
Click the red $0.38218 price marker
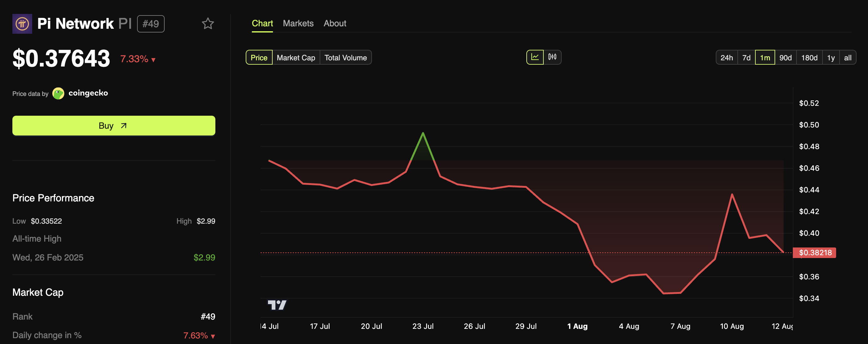point(814,253)
